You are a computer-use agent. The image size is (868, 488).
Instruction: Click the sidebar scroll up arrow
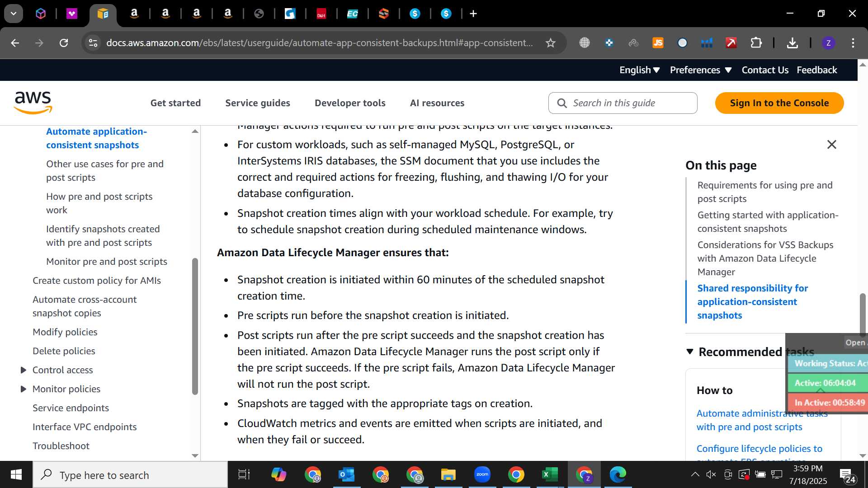pos(195,131)
